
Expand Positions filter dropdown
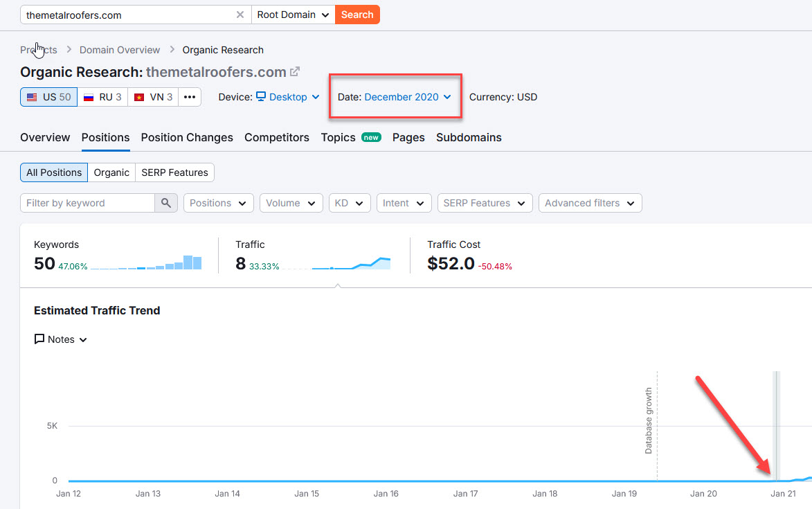tap(219, 203)
